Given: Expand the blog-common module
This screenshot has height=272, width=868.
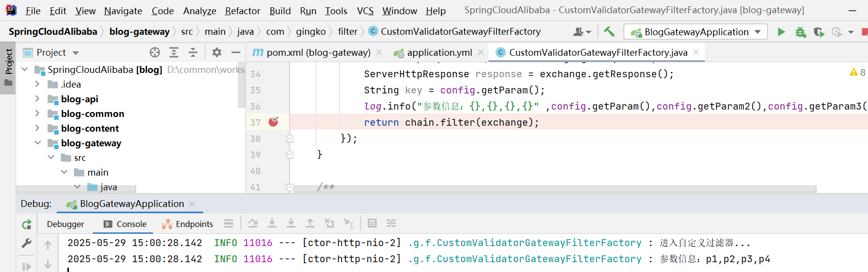Looking at the screenshot, I should point(37,113).
